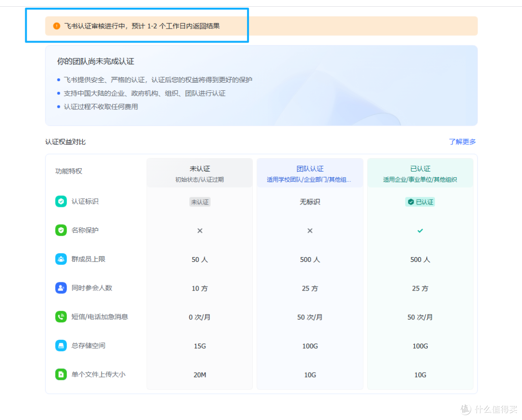Click the green 名称保护 shield icon
Image resolution: width=522 pixels, height=420 pixels.
coord(61,230)
